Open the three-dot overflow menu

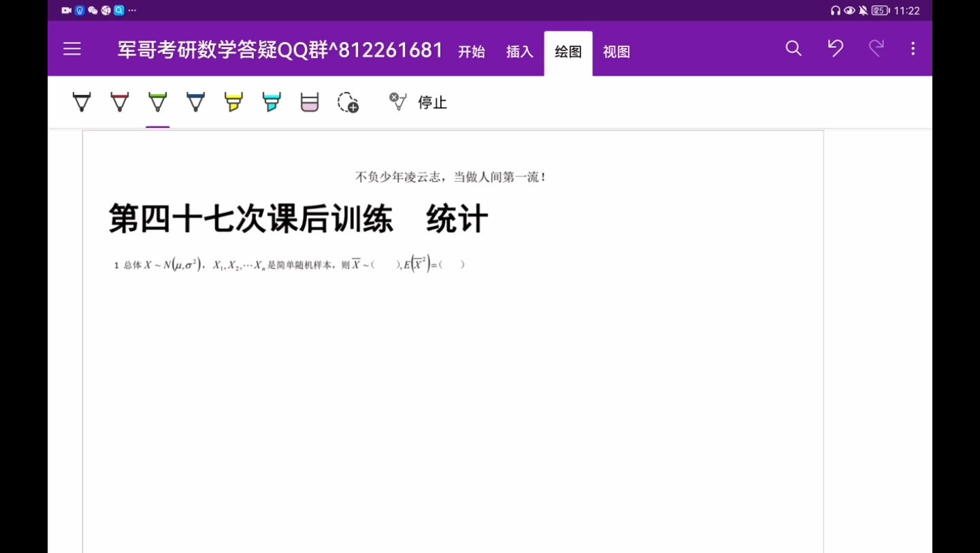click(913, 48)
